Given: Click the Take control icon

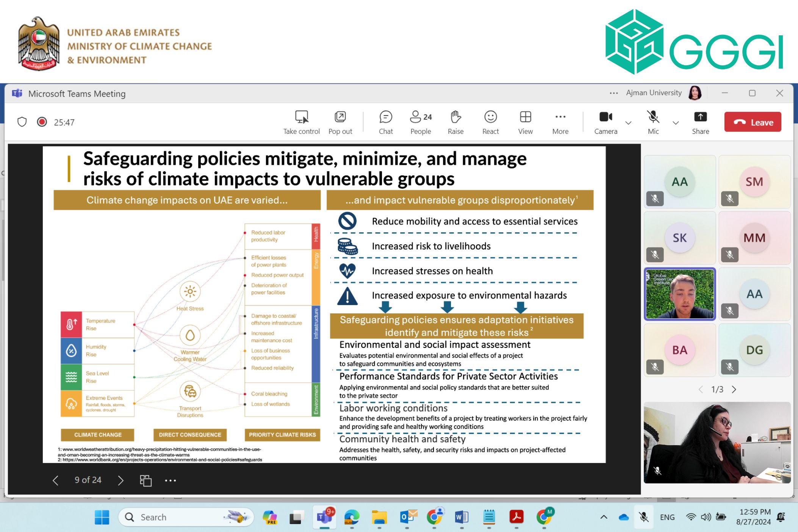Looking at the screenshot, I should (301, 117).
